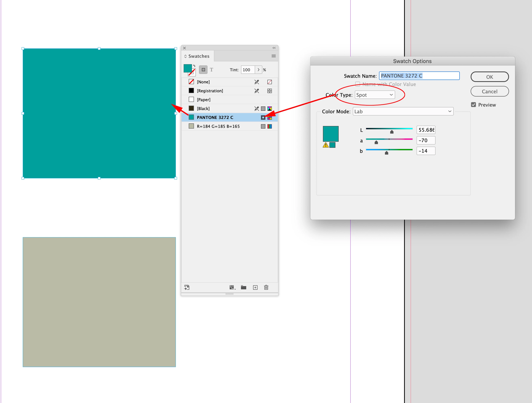Image resolution: width=532 pixels, height=403 pixels.
Task: Open the Swatches panel hamburger menu
Action: [x=273, y=56]
